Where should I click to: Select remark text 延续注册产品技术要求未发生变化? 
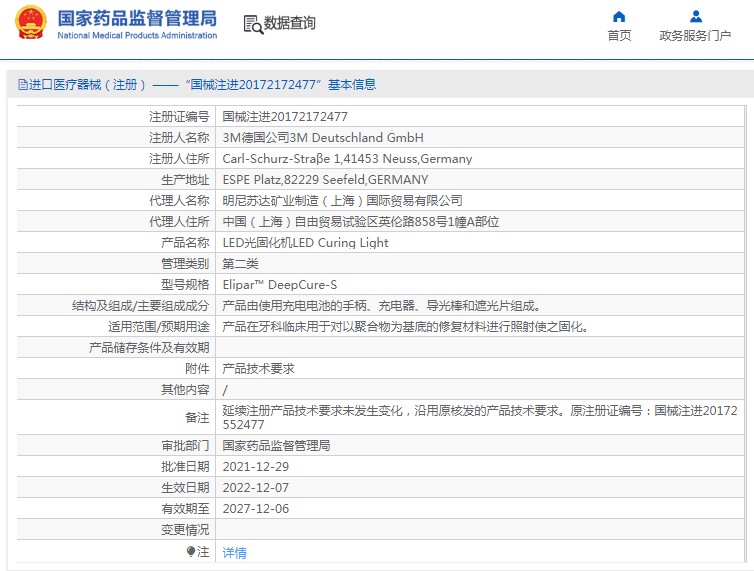479,418
